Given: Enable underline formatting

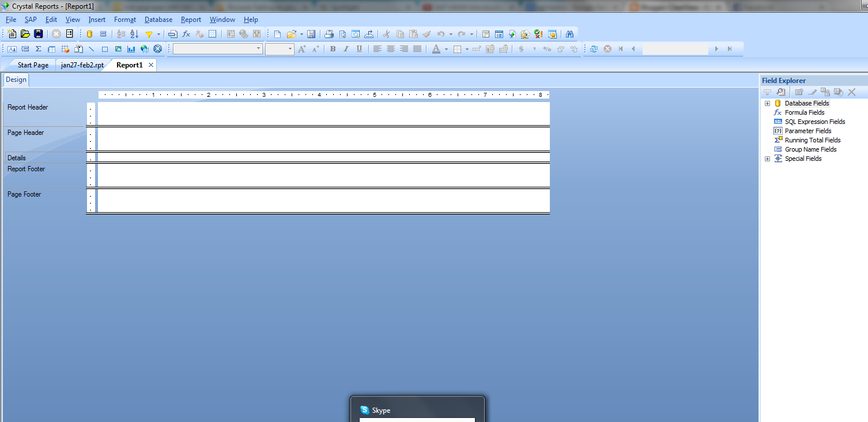Looking at the screenshot, I should click(x=358, y=49).
